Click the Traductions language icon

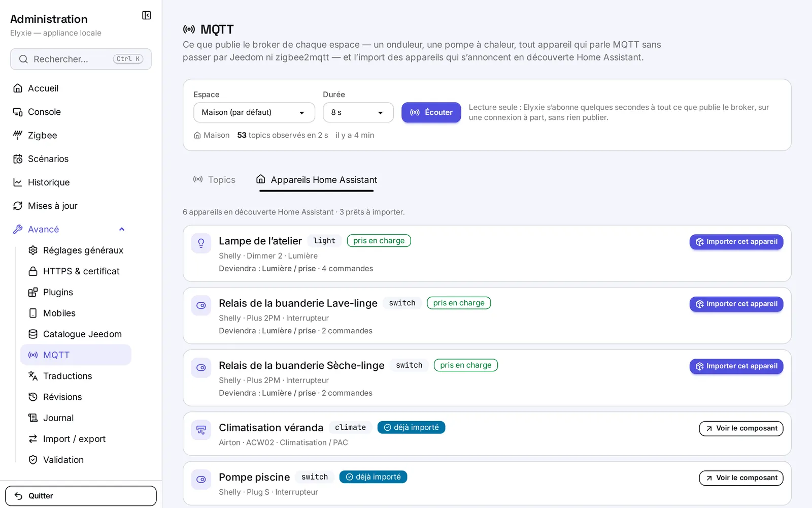pos(33,376)
